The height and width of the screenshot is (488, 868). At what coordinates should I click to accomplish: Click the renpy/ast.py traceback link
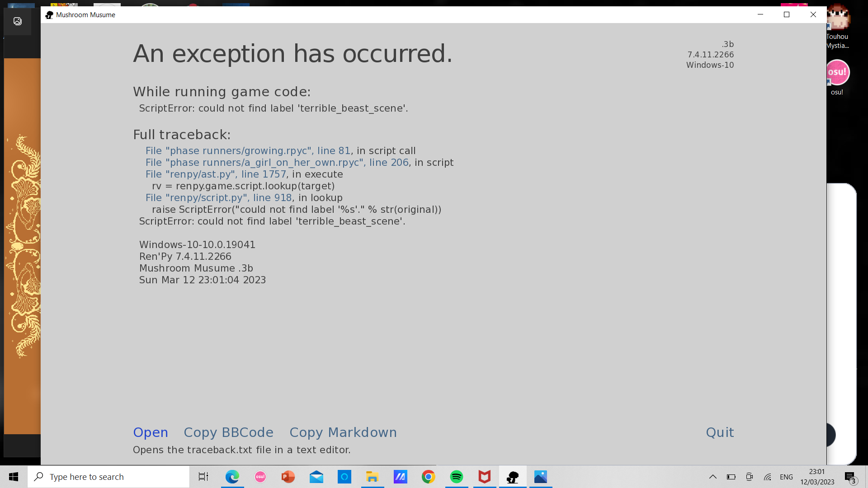(217, 174)
